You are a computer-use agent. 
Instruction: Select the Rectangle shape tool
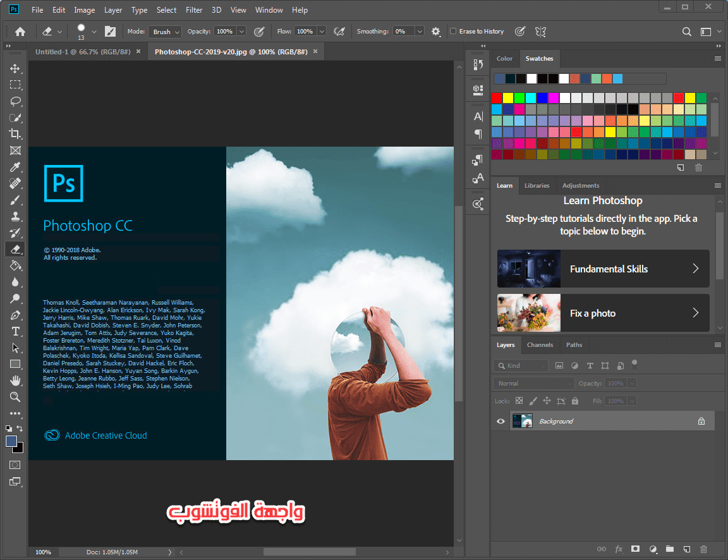pos(15,365)
